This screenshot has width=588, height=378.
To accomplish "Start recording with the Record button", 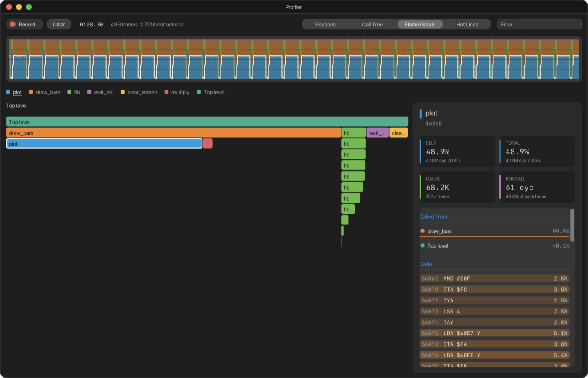I will tap(24, 24).
